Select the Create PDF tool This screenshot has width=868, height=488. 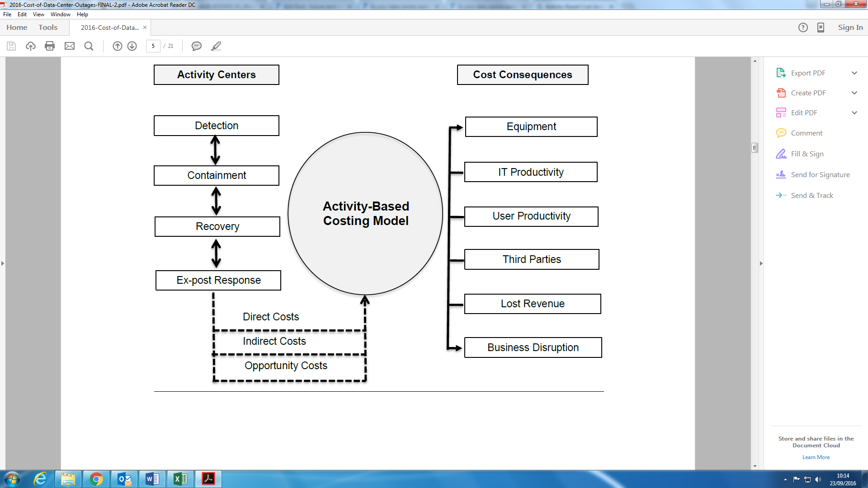[x=808, y=92]
